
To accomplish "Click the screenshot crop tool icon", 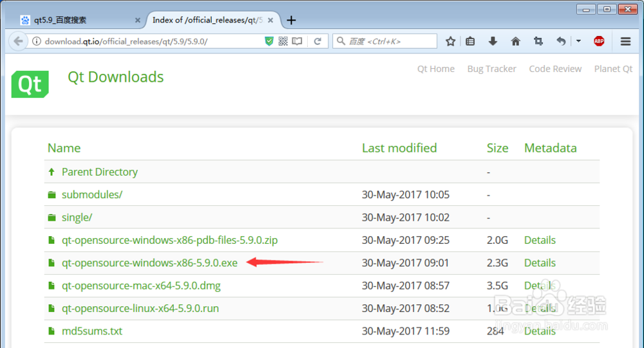I will [x=538, y=41].
